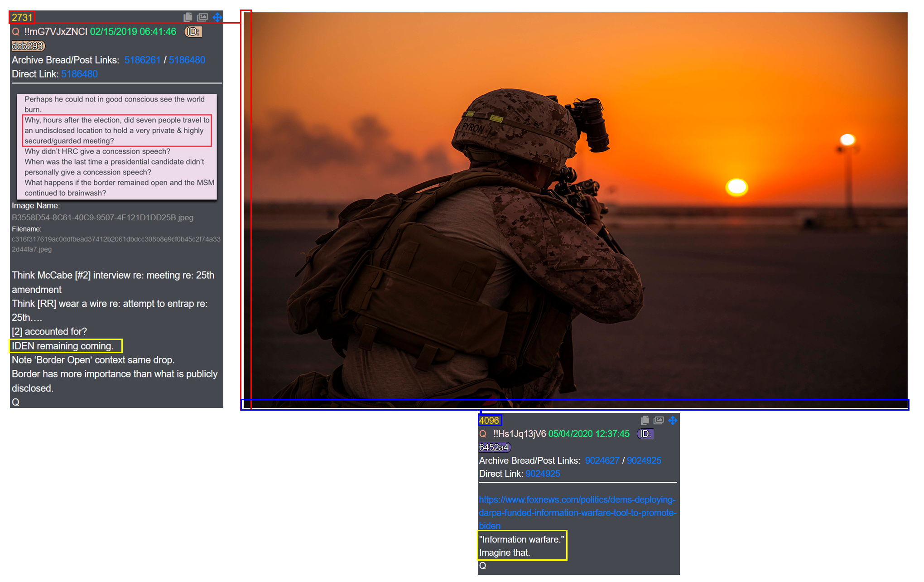Click the image name B3558D54-8C61-40C9-9507-4F121D1DD25B.jpeg

click(102, 218)
